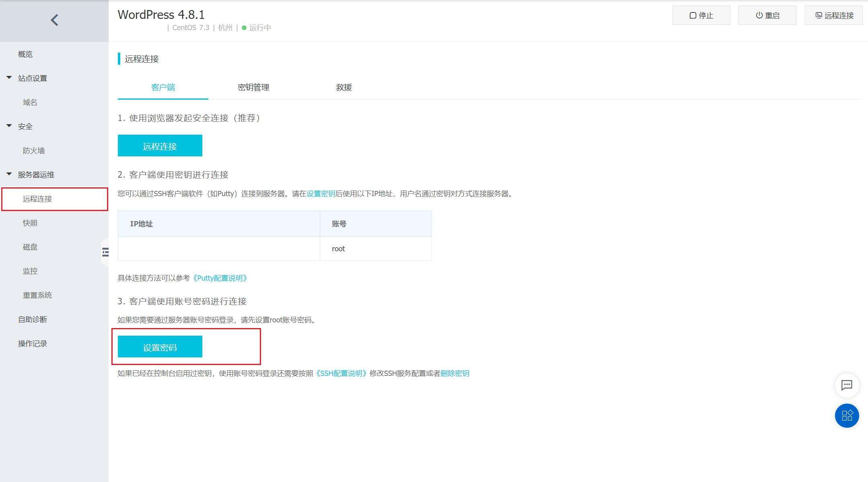Click the top-right 远程连接 button
The image size is (868, 482).
[x=833, y=15]
